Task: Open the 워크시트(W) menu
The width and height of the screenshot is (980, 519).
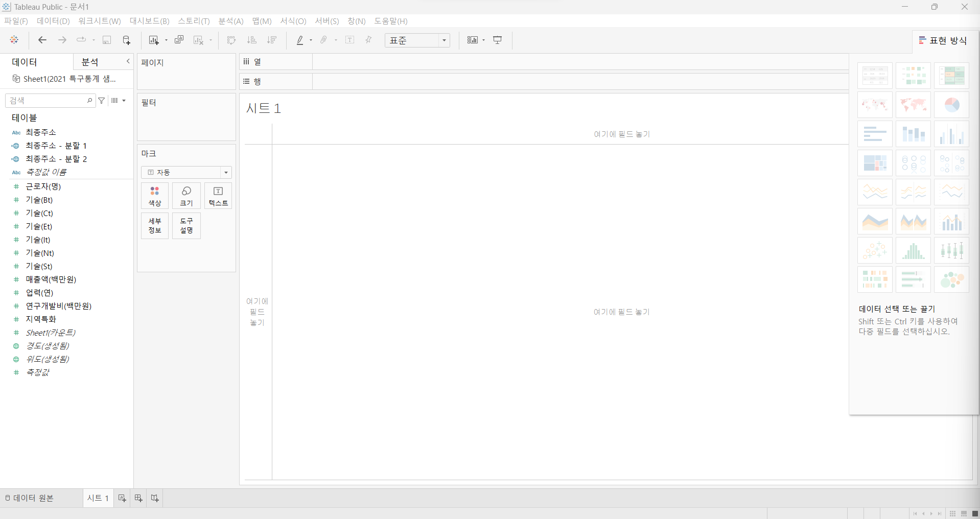Action: click(x=100, y=21)
